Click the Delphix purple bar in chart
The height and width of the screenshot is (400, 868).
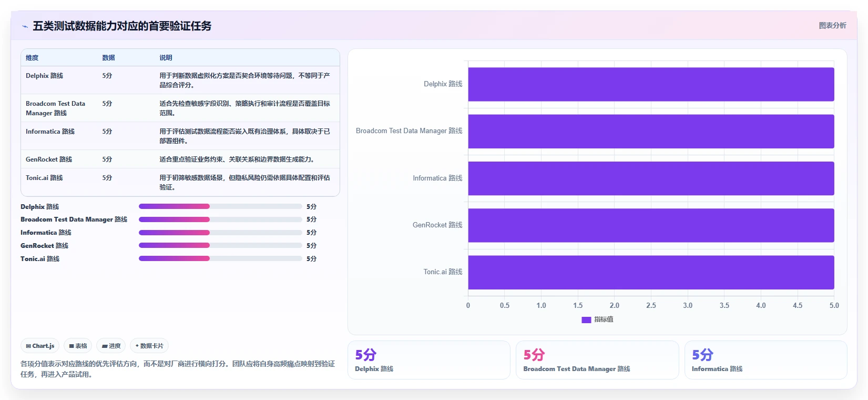coord(651,84)
